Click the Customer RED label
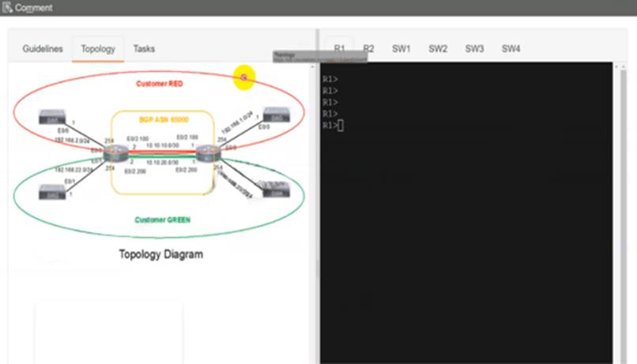 pyautogui.click(x=160, y=84)
